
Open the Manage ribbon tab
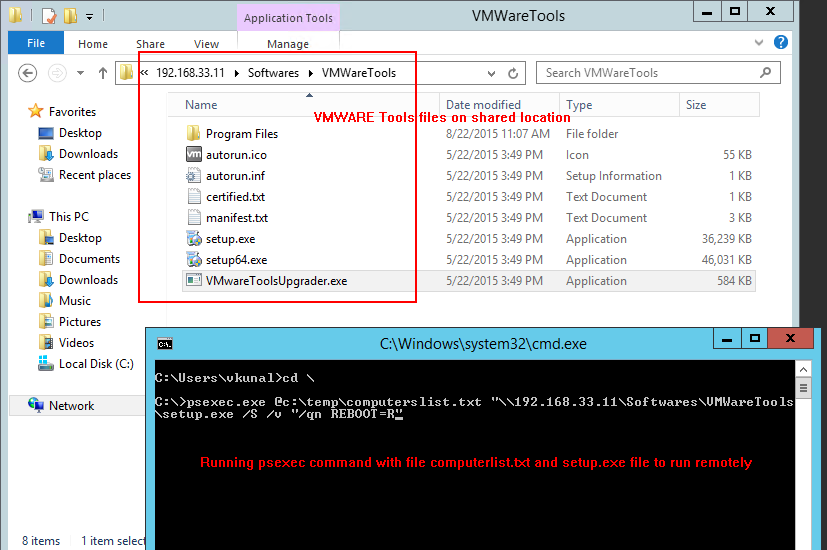click(288, 44)
